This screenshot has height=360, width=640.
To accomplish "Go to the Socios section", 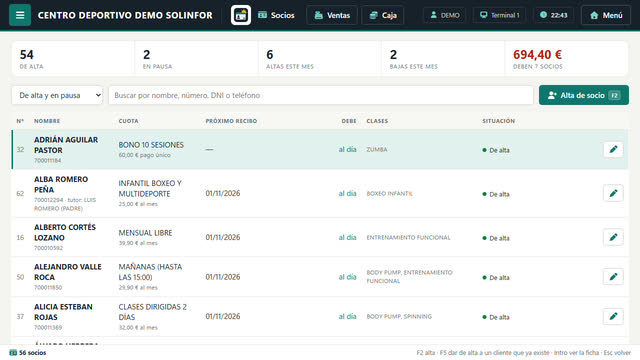I will click(x=276, y=15).
